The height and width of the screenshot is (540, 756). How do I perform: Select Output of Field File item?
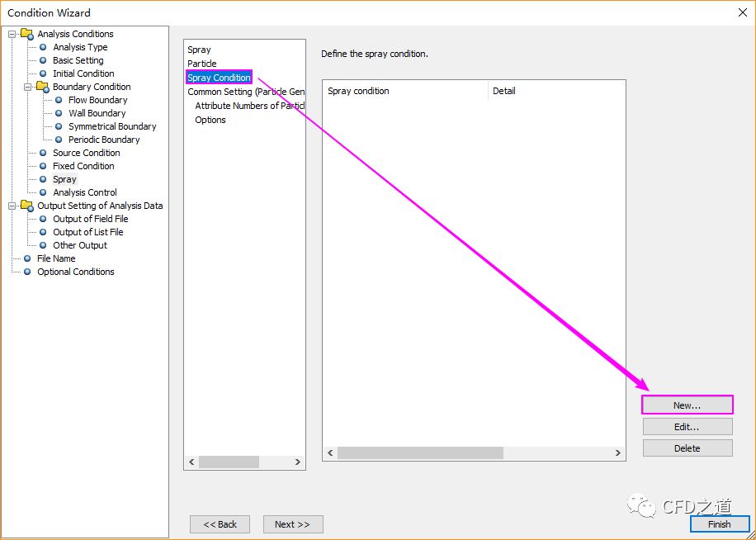pyautogui.click(x=91, y=219)
